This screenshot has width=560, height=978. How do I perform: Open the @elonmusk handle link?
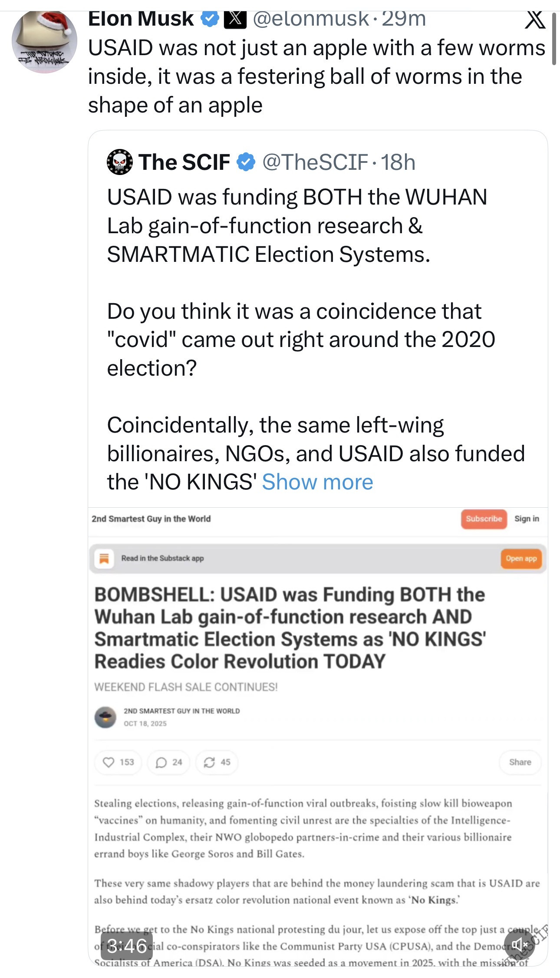(x=310, y=19)
